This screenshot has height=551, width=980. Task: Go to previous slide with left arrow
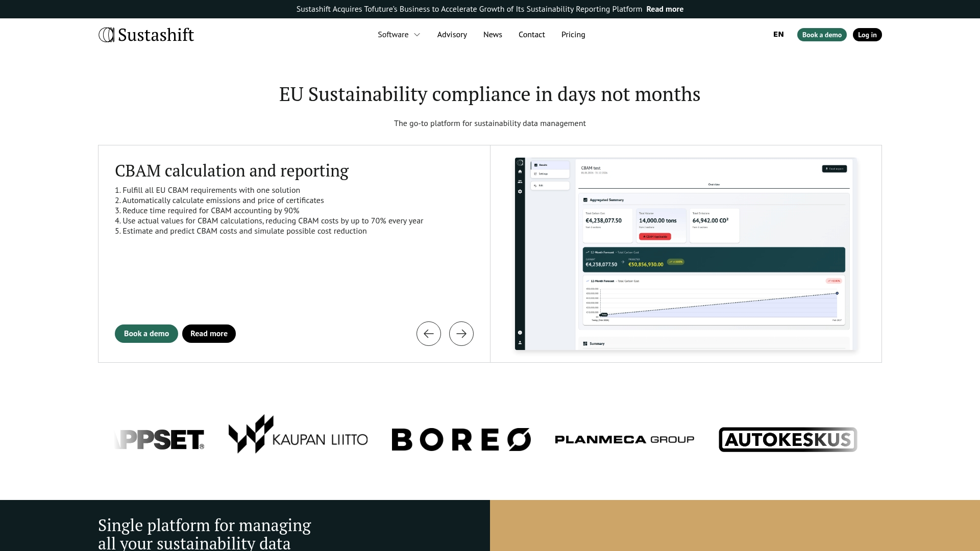[429, 334]
